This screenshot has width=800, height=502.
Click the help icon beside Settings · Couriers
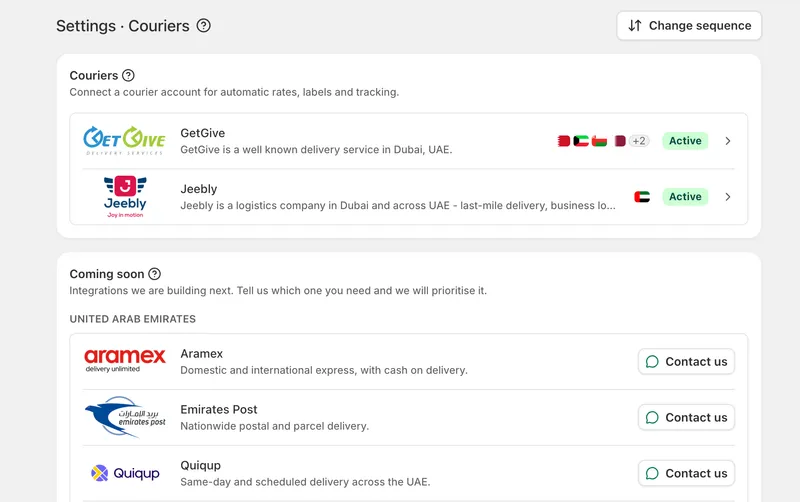[204, 26]
